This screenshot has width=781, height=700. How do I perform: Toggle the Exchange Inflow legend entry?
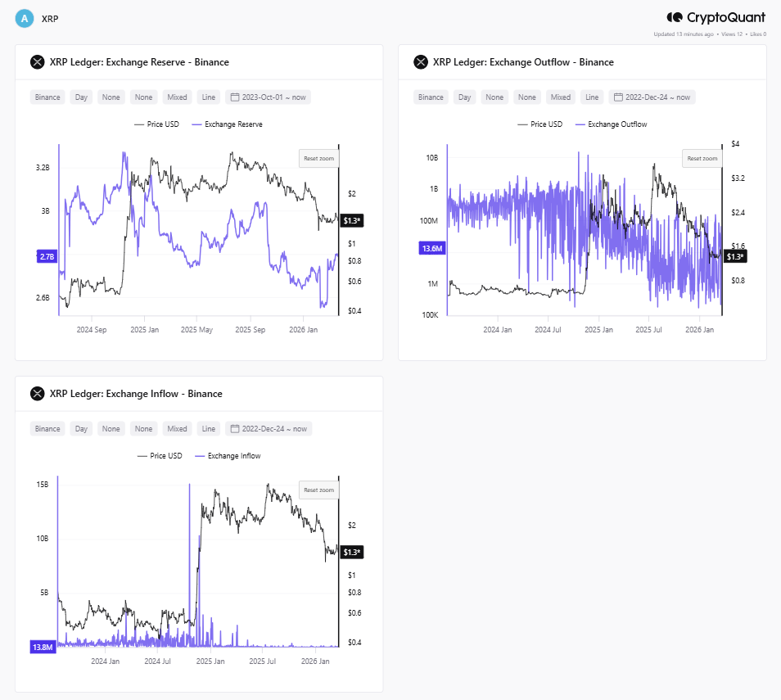[x=233, y=455]
